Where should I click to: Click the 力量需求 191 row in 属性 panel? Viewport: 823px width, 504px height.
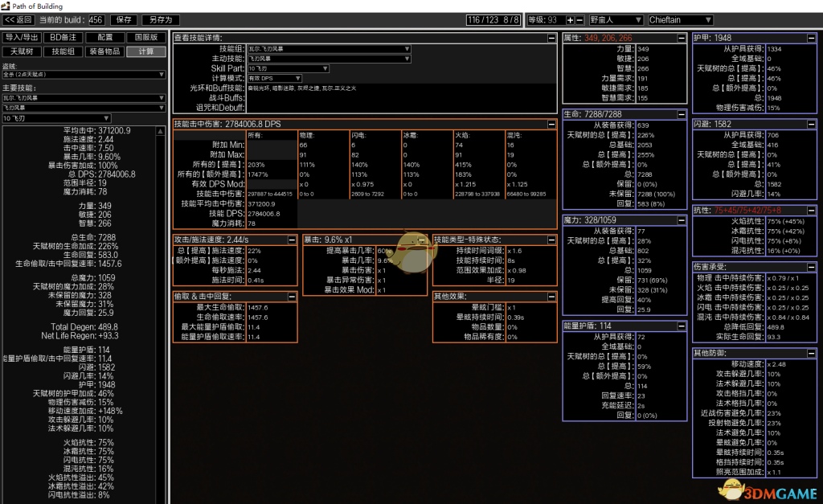click(624, 78)
